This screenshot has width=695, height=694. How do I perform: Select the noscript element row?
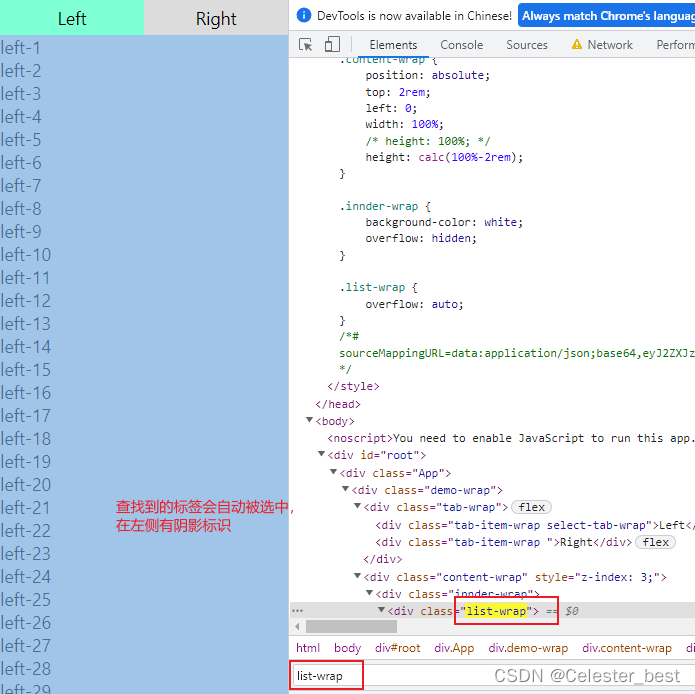point(510,438)
